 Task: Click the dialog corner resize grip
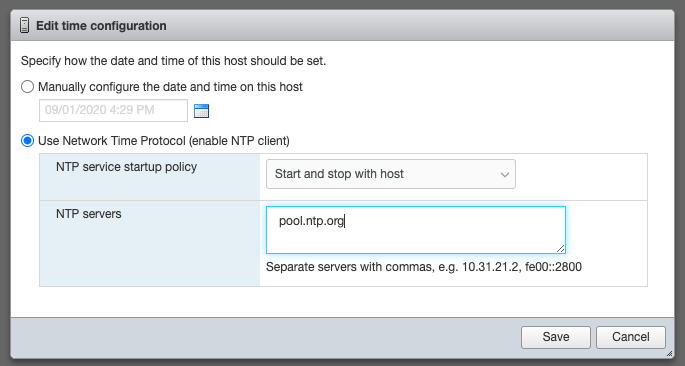click(x=669, y=354)
